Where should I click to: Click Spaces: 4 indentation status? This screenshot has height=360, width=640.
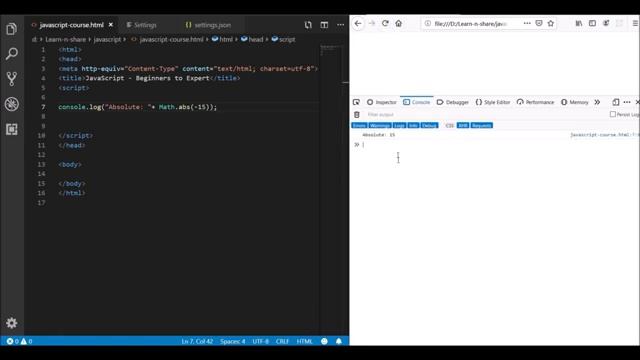point(233,341)
